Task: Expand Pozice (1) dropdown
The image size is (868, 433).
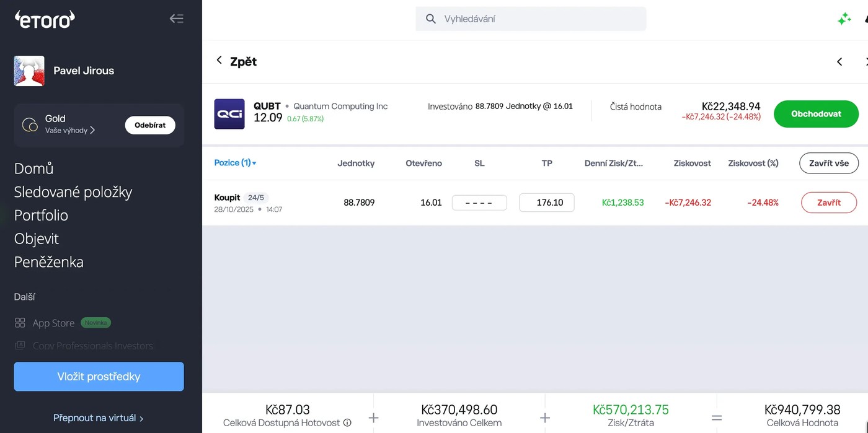Action: 236,163
